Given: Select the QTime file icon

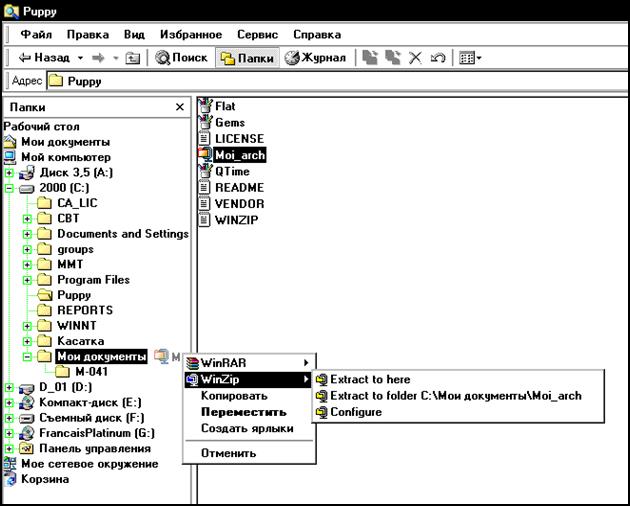Looking at the screenshot, I should (x=205, y=171).
